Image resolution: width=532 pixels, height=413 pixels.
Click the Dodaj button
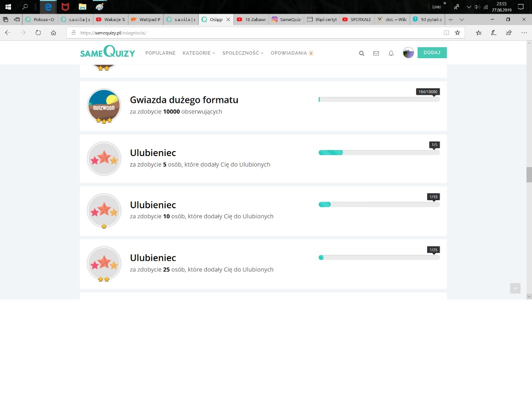pyautogui.click(x=432, y=53)
